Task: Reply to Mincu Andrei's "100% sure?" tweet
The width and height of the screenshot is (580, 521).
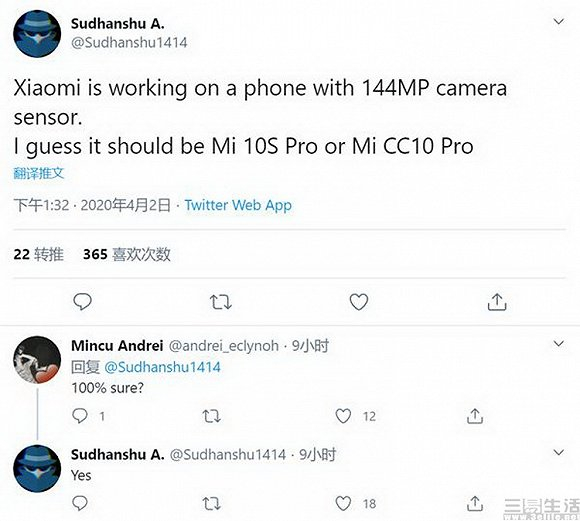Action: (80, 416)
